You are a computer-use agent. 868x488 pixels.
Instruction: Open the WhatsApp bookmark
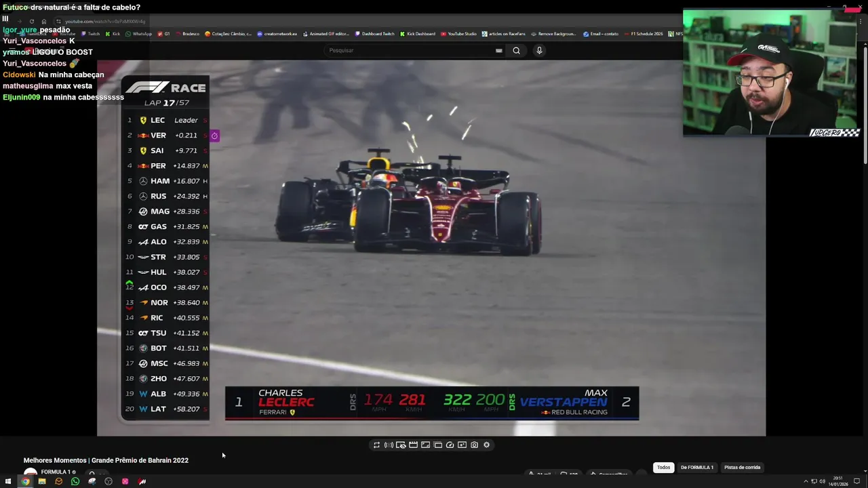coord(139,34)
